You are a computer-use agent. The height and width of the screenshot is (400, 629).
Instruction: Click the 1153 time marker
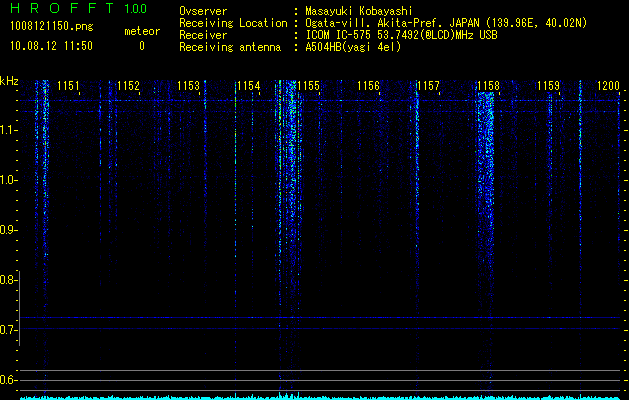point(188,86)
